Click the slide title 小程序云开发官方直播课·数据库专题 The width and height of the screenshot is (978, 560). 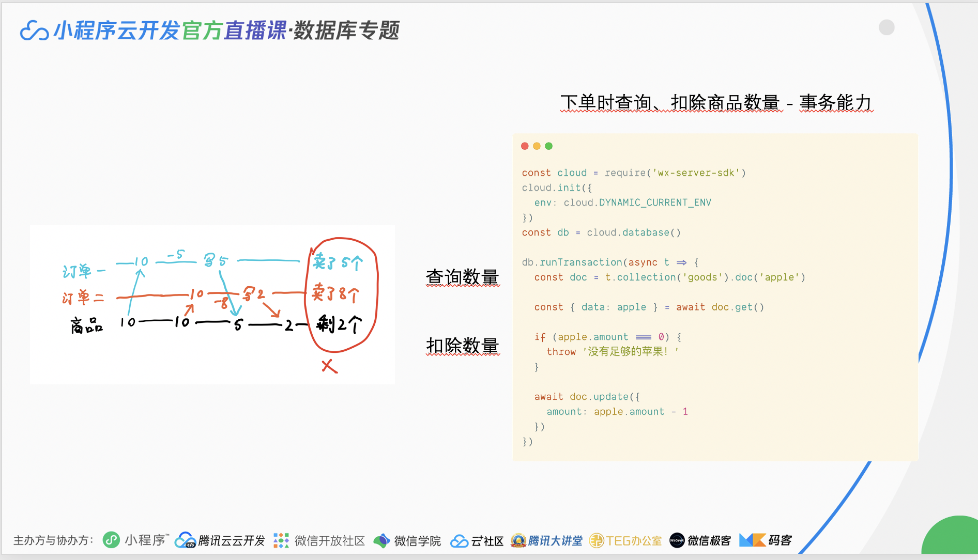(x=226, y=30)
